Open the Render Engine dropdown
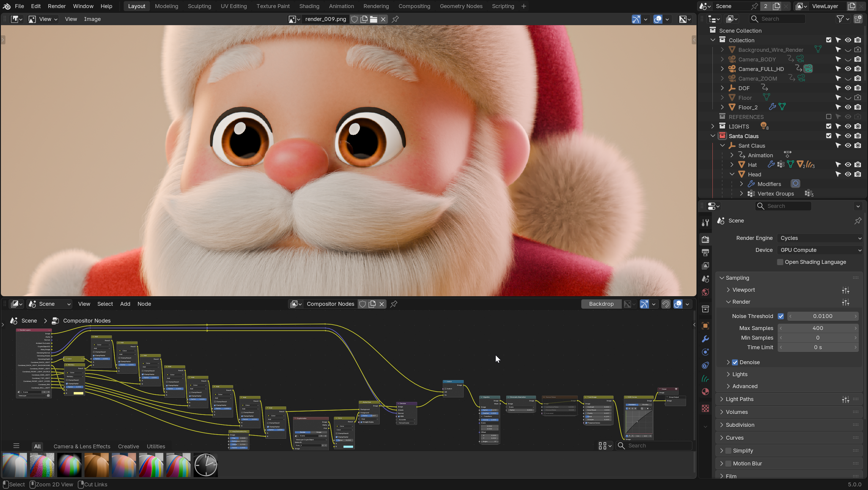The image size is (868, 490). point(819,238)
